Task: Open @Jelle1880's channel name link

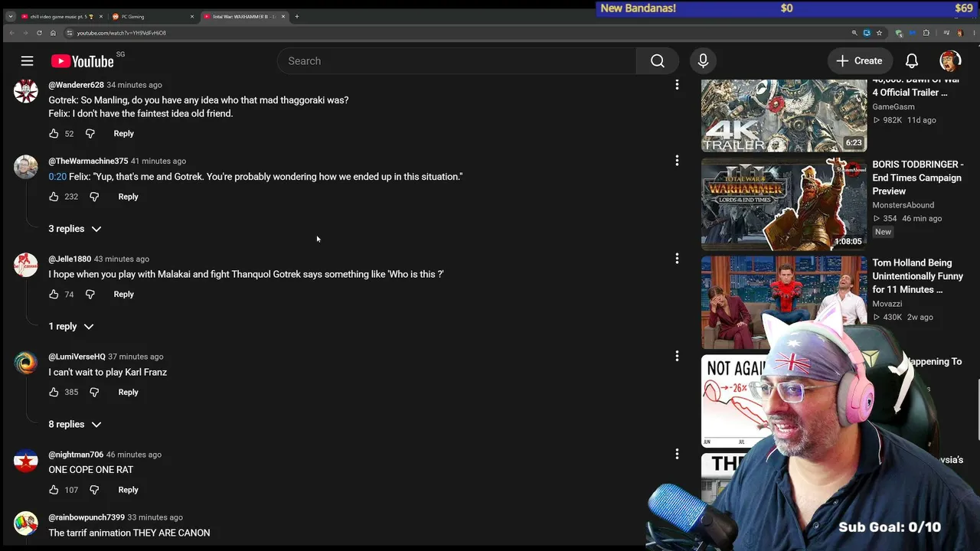Action: [70, 259]
